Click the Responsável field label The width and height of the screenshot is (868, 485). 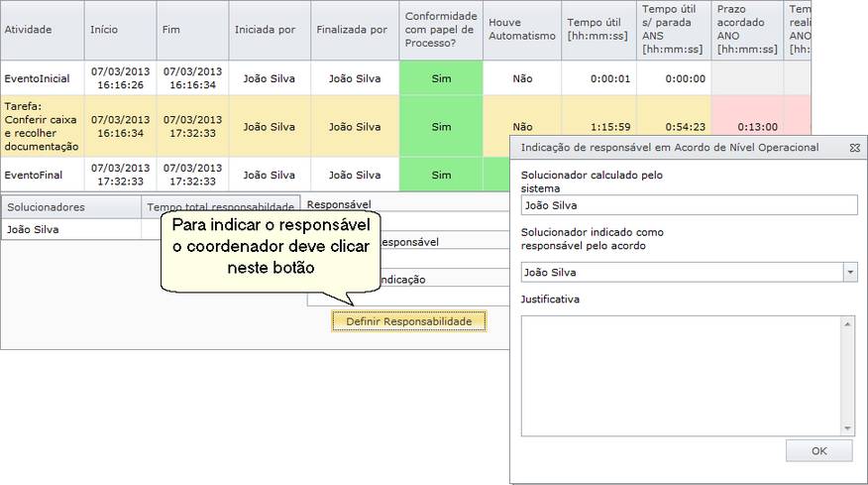[339, 204]
